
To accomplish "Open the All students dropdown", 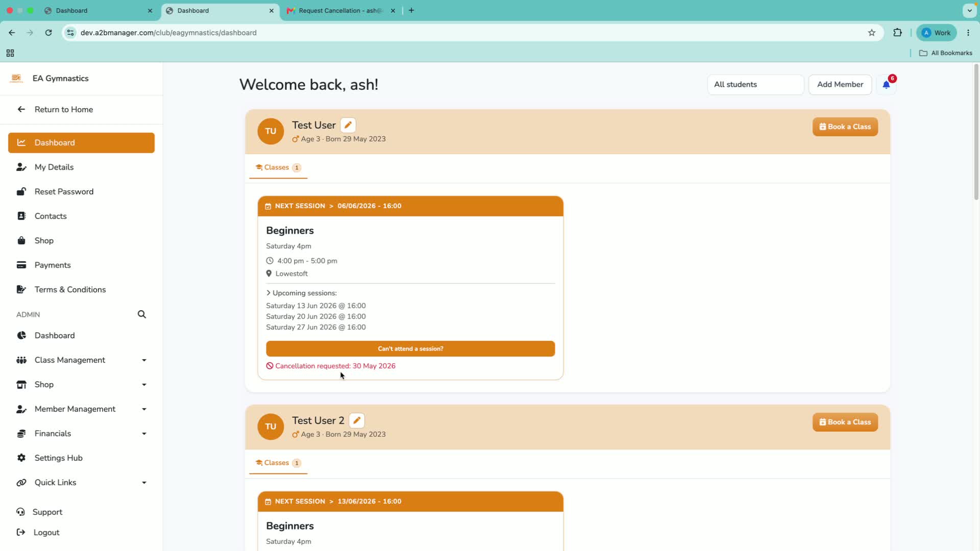I will click(x=755, y=85).
